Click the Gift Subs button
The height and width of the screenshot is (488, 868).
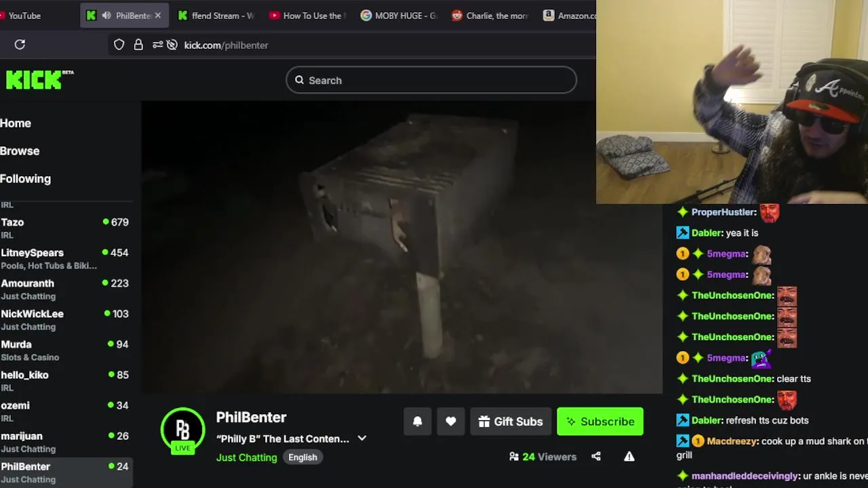511,422
